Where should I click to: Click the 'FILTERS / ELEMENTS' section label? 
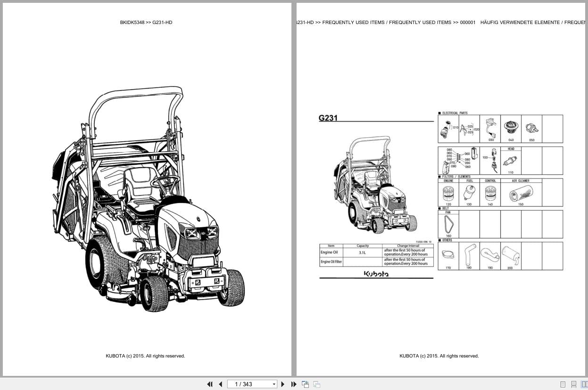[456, 177]
